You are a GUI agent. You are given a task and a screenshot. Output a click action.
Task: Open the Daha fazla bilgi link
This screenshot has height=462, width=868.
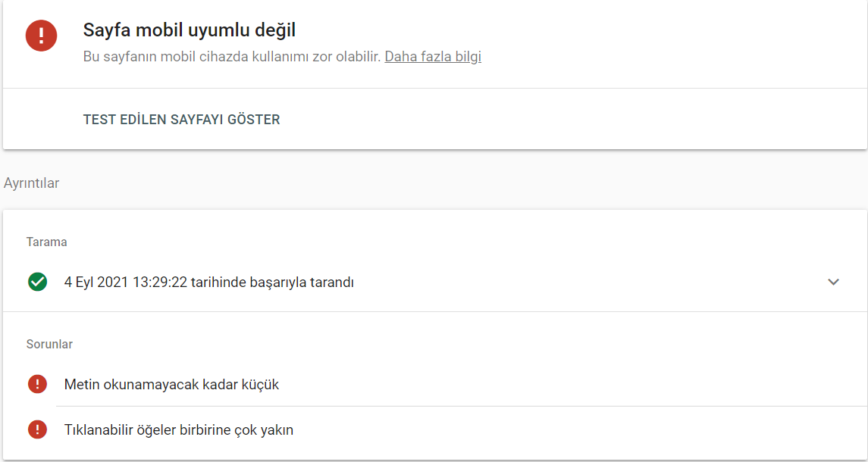(x=433, y=57)
